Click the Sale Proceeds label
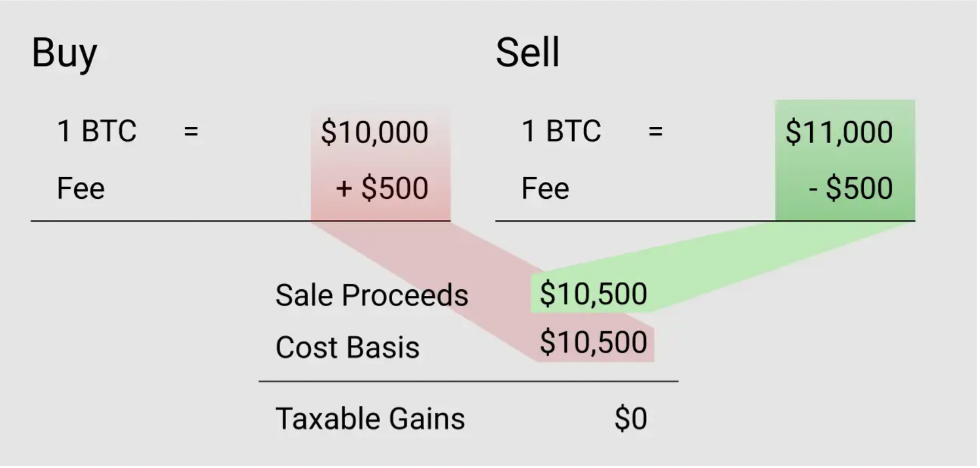Screen dimensions: 980x468 point(372,295)
